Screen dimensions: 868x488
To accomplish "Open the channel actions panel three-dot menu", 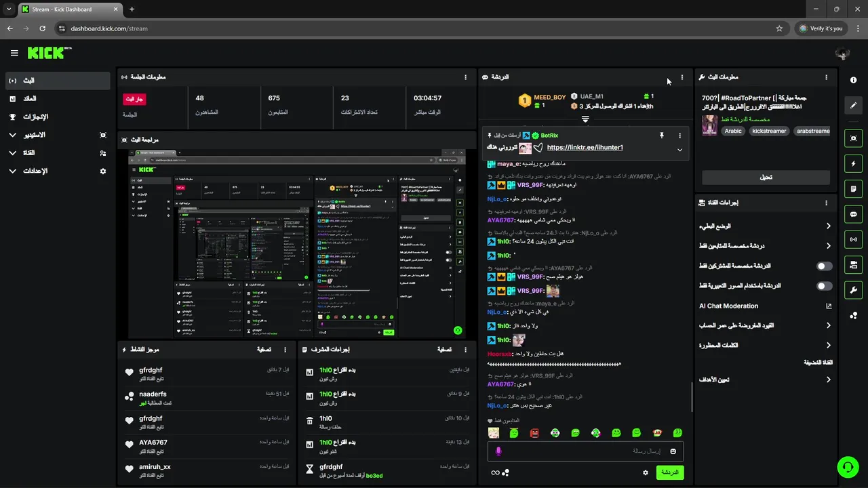I will [826, 203].
